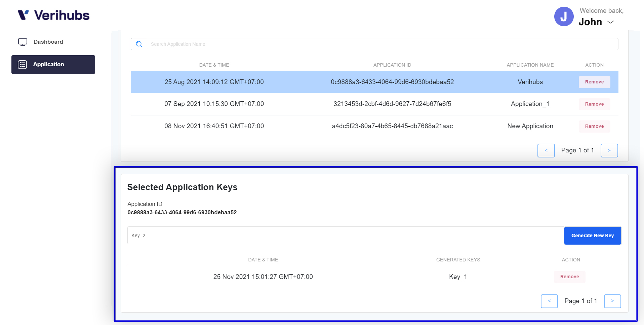Click the Generate New Key button
The height and width of the screenshot is (325, 644).
pyautogui.click(x=593, y=236)
